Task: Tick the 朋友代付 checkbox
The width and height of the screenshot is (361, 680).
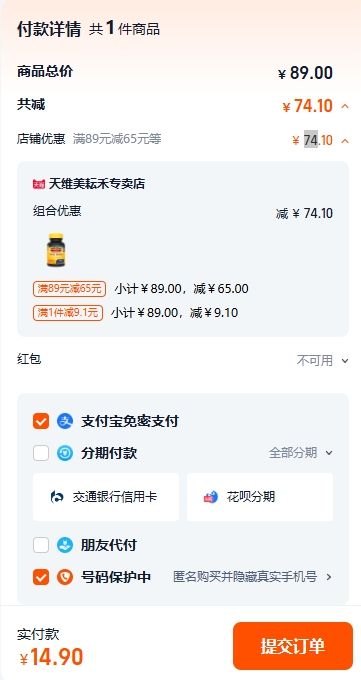Action: [41, 545]
